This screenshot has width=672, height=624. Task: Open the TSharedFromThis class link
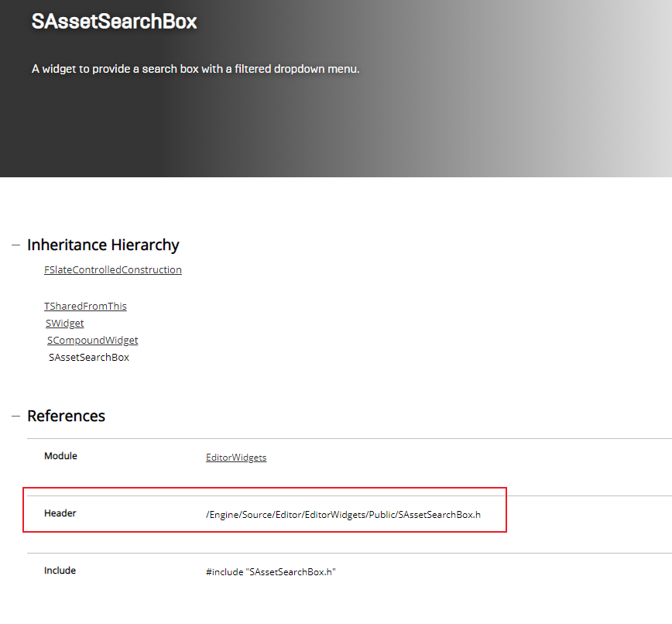85,306
